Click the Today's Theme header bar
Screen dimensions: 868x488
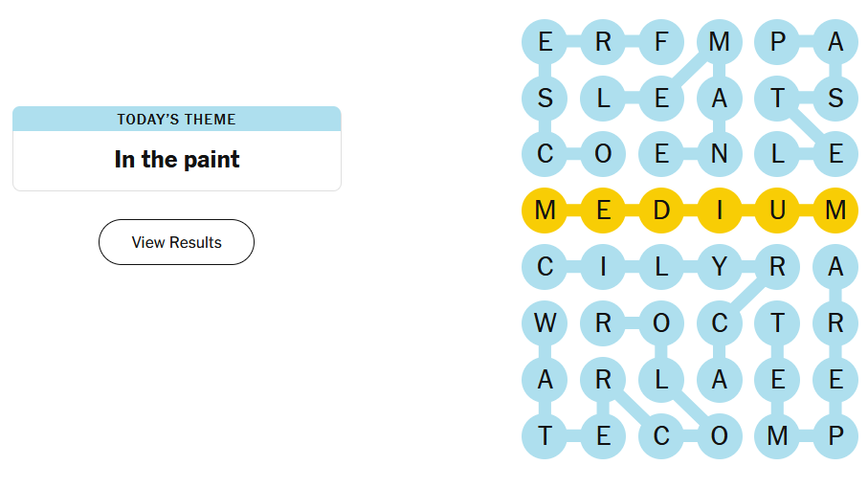176,120
